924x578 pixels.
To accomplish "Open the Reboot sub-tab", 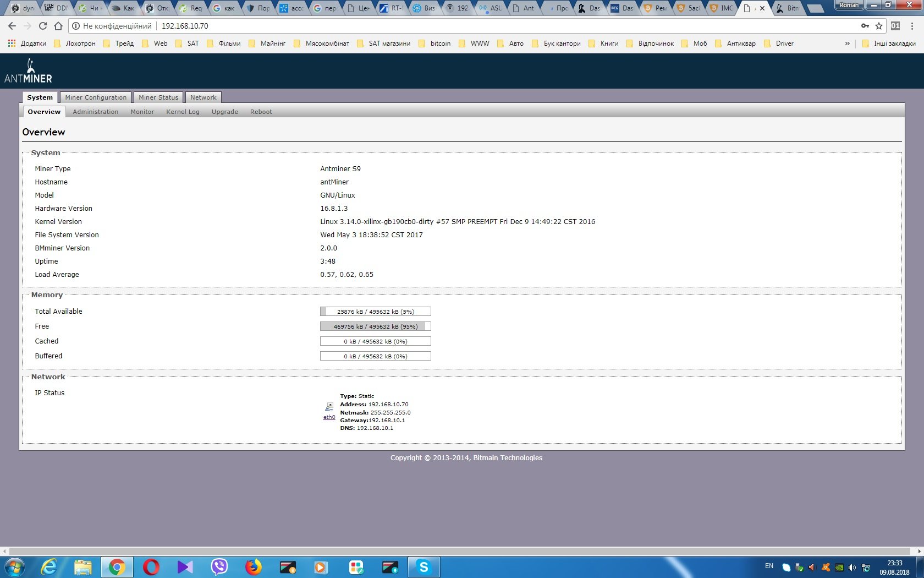I will (261, 112).
